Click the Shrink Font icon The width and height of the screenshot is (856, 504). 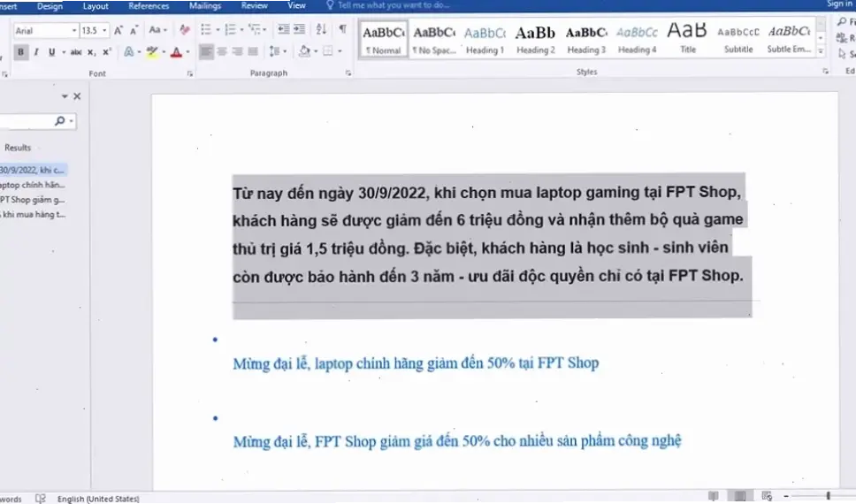tap(134, 31)
